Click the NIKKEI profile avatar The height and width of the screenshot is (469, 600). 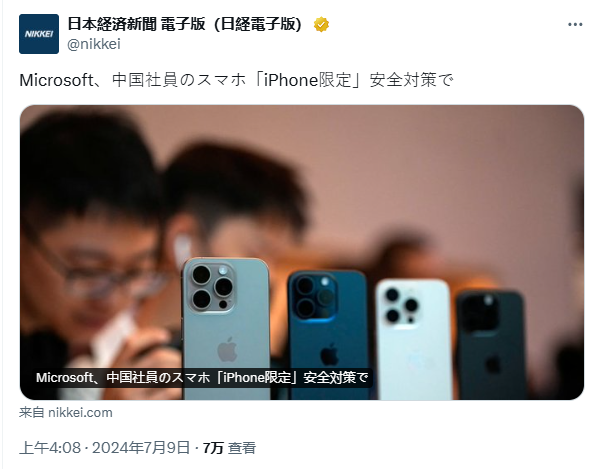click(x=39, y=34)
